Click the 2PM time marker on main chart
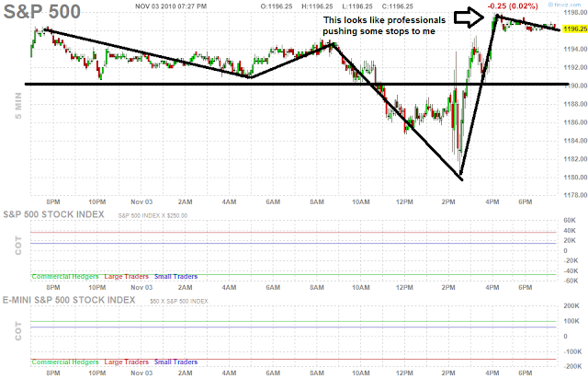 pos(448,201)
